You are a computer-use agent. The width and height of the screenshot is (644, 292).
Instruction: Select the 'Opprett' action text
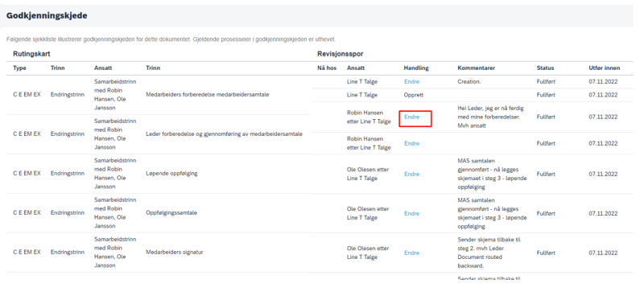(414, 95)
